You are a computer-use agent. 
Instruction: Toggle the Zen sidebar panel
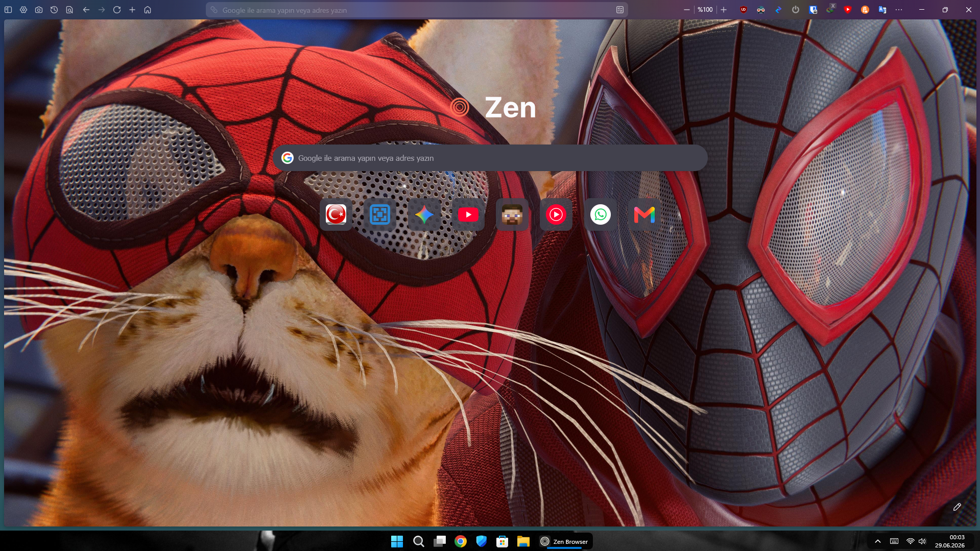(8, 10)
